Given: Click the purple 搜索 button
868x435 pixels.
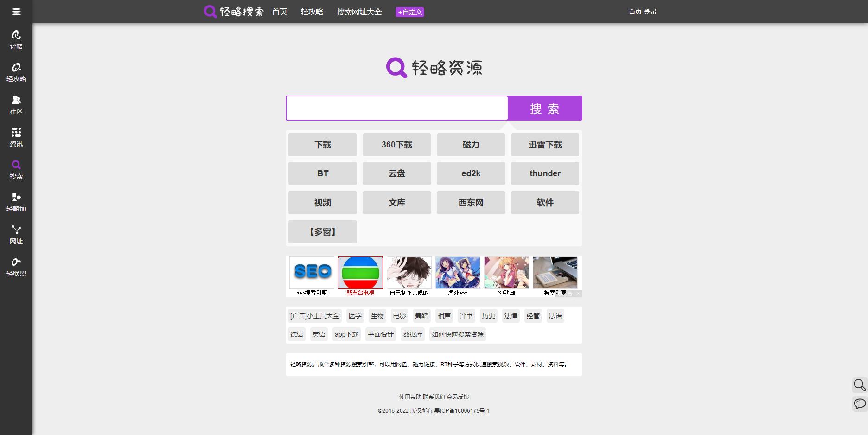Looking at the screenshot, I should coord(545,108).
